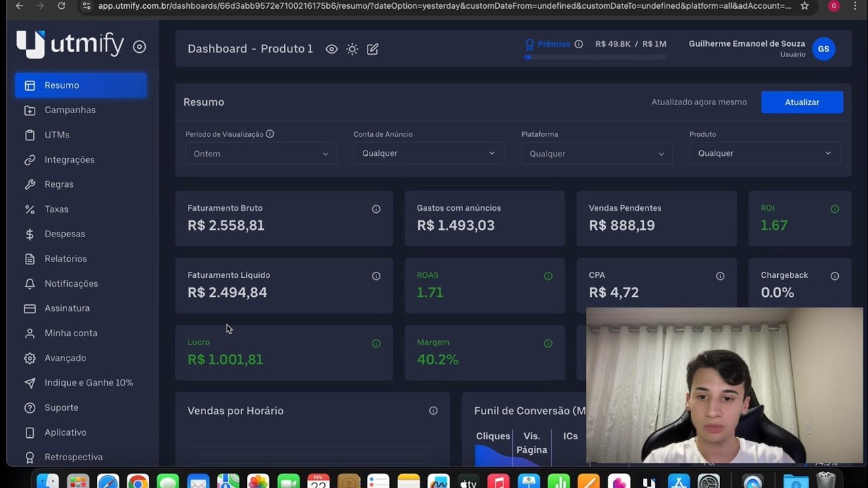Click info icon on the Chargeback card

click(x=835, y=276)
